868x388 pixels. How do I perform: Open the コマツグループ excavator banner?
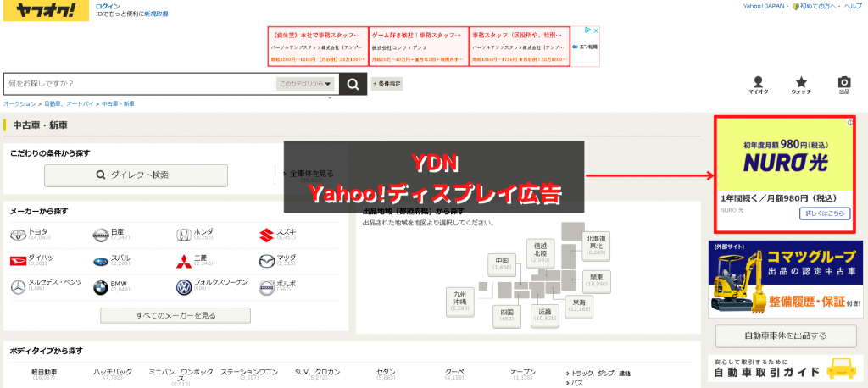tap(785, 279)
